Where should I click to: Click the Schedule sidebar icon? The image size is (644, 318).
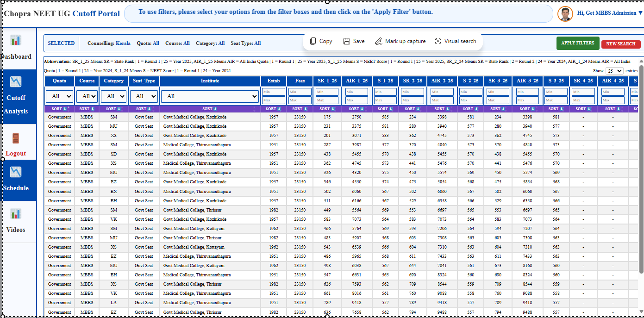(x=16, y=172)
